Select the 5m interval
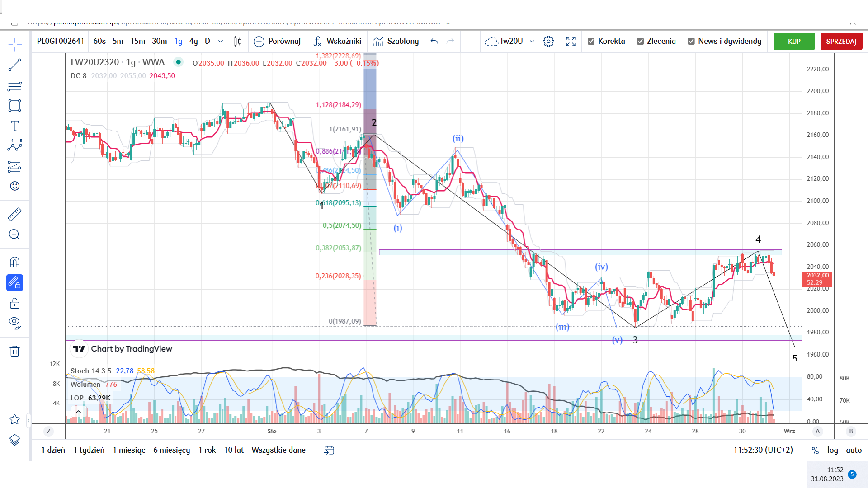Screen dimensions: 868x488 tap(118, 42)
